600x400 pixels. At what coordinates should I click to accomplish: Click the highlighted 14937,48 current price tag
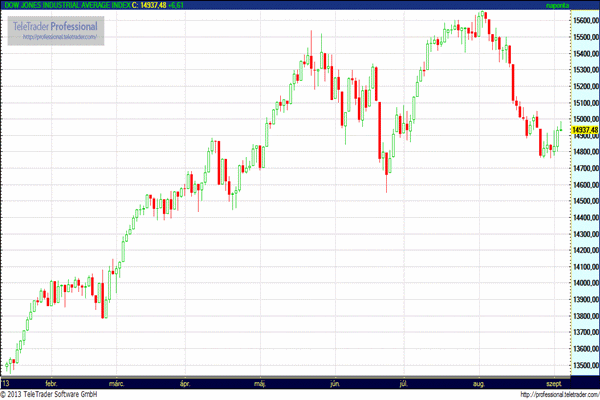583,130
